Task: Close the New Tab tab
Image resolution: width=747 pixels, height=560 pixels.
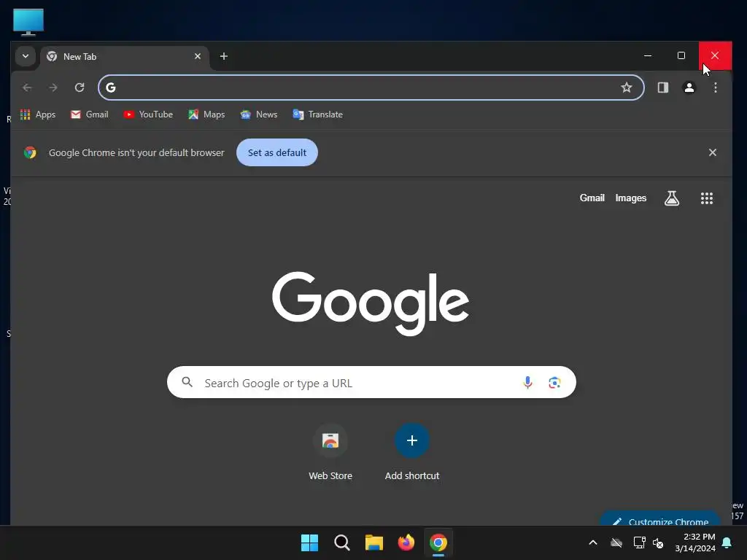Action: pos(198,56)
